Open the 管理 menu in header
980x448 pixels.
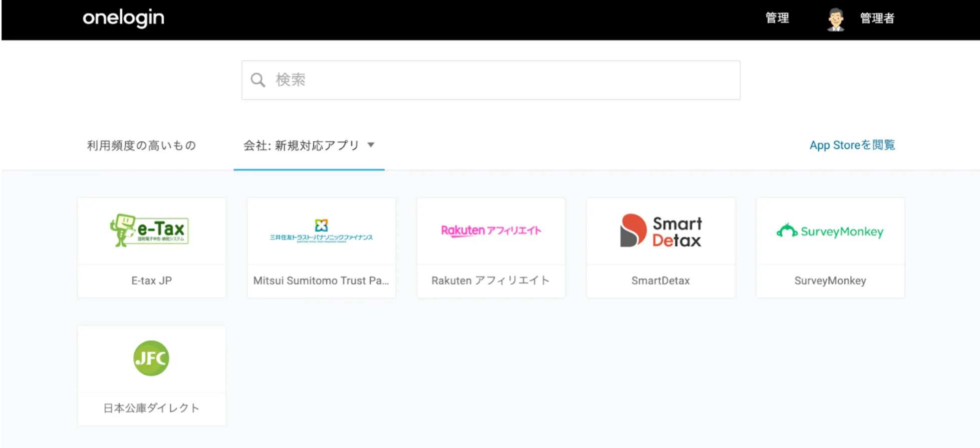pos(777,18)
